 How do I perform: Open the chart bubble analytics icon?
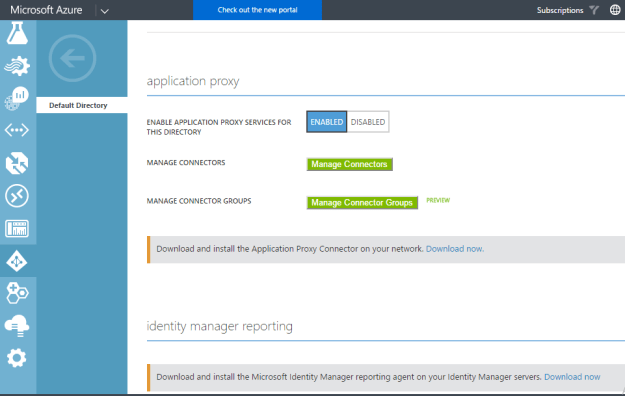pyautogui.click(x=17, y=98)
